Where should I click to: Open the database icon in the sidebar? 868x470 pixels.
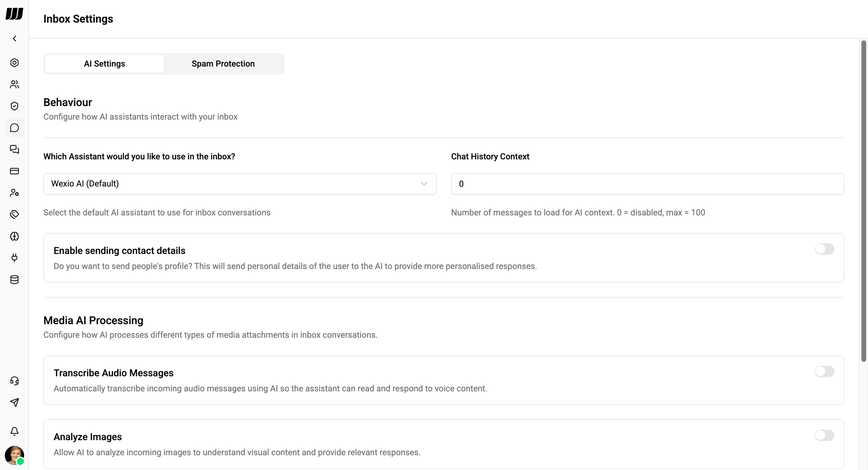pyautogui.click(x=14, y=280)
